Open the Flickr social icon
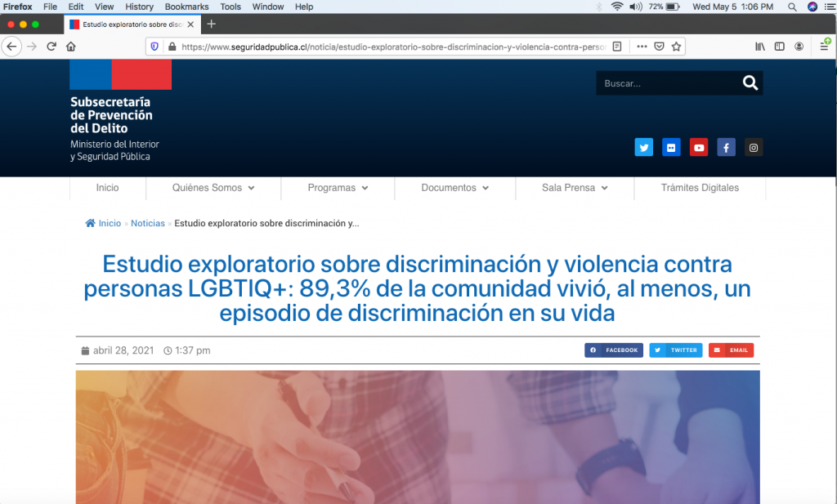This screenshot has width=837, height=504. (671, 148)
